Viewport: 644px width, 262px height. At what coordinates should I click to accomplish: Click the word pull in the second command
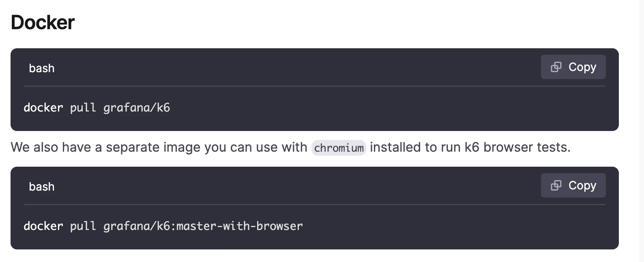pyautogui.click(x=83, y=226)
